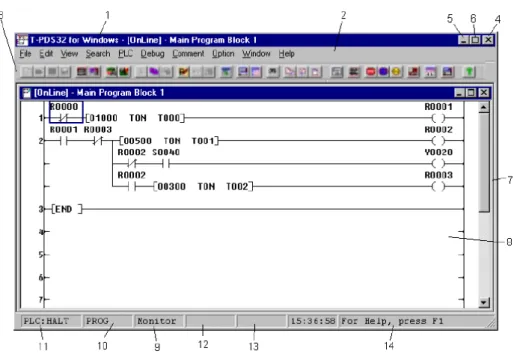The image size is (514, 360).
Task: Click the scroll up arrow of ladder view
Action: (484, 107)
